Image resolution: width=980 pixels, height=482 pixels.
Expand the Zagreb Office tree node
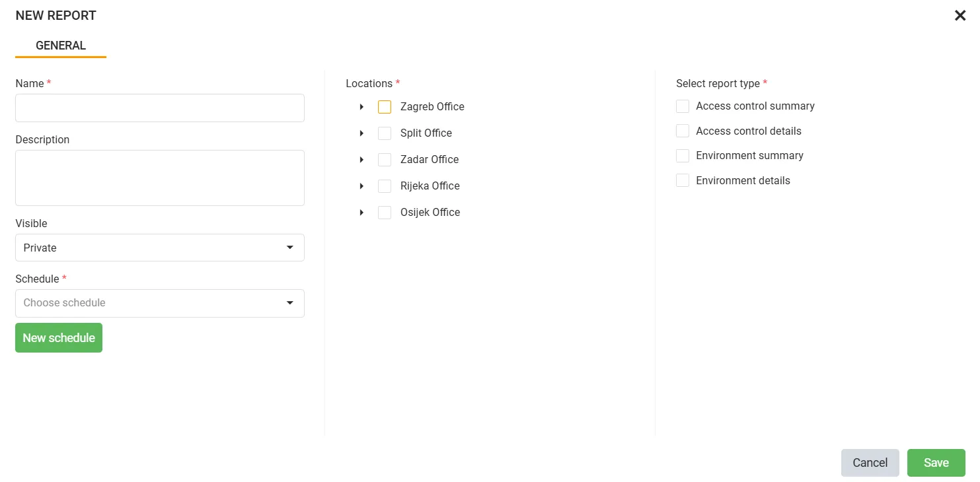(361, 107)
